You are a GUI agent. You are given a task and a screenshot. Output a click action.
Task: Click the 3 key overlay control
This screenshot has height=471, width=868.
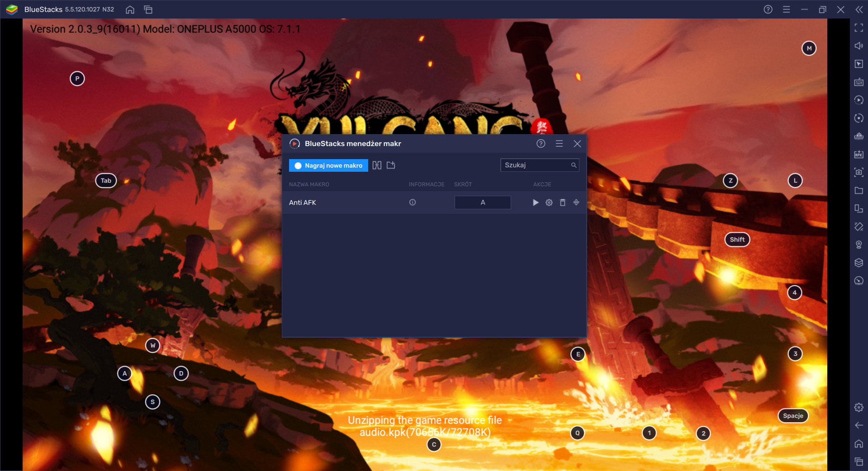pos(796,354)
